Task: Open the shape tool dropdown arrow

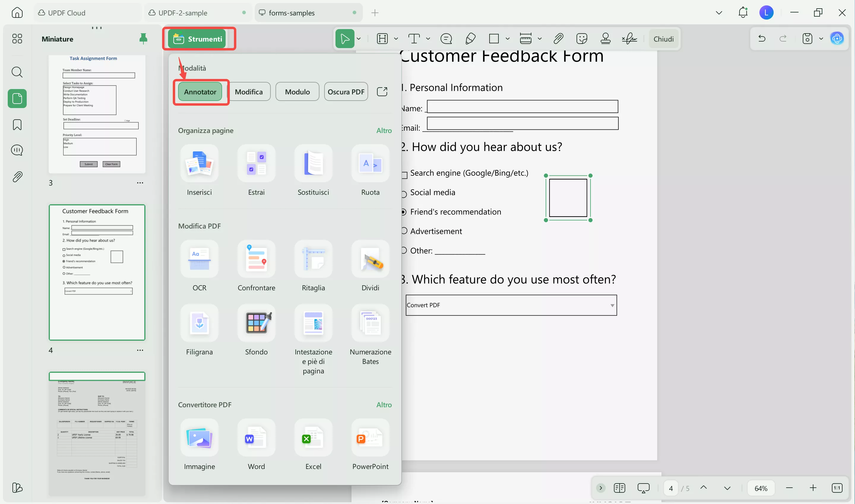Action: (x=507, y=39)
